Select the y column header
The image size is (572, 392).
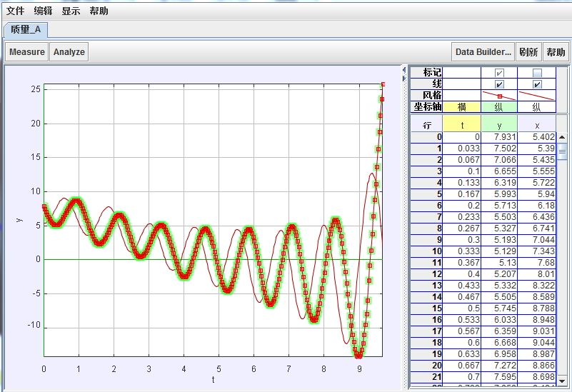pos(499,125)
